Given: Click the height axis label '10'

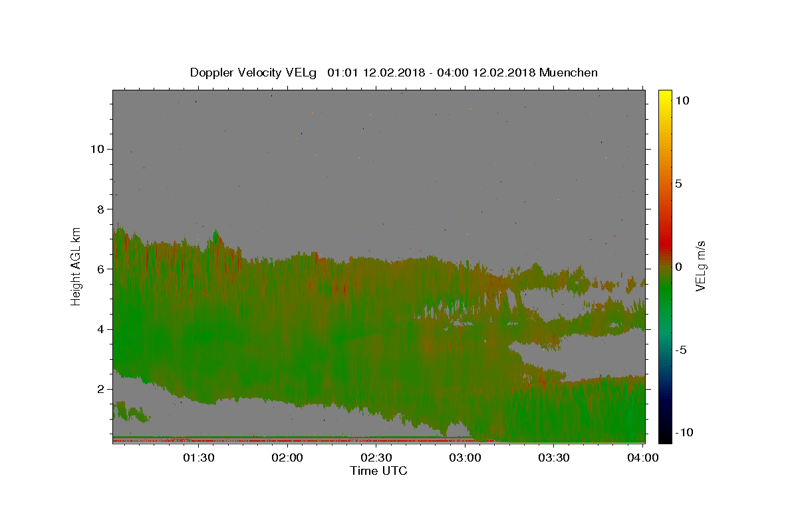Looking at the screenshot, I should [96, 149].
